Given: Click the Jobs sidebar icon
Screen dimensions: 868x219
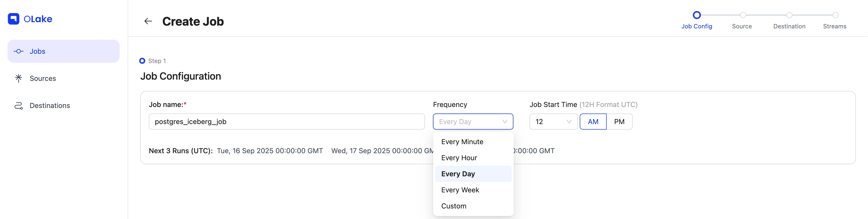Looking at the screenshot, I should coord(19,51).
